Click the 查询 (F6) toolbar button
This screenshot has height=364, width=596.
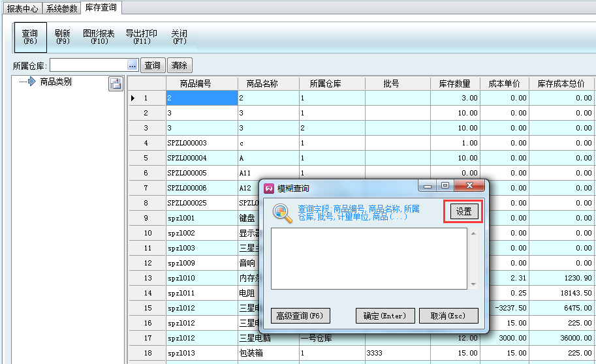pos(30,37)
